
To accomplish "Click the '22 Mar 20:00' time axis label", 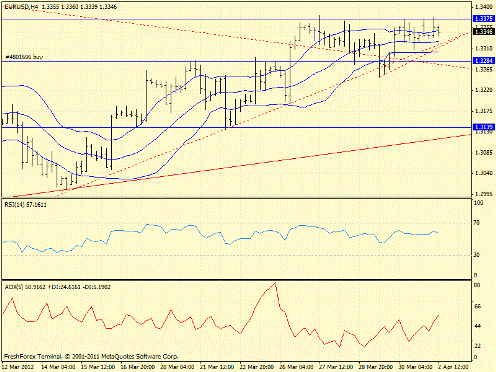I will 257,367.
